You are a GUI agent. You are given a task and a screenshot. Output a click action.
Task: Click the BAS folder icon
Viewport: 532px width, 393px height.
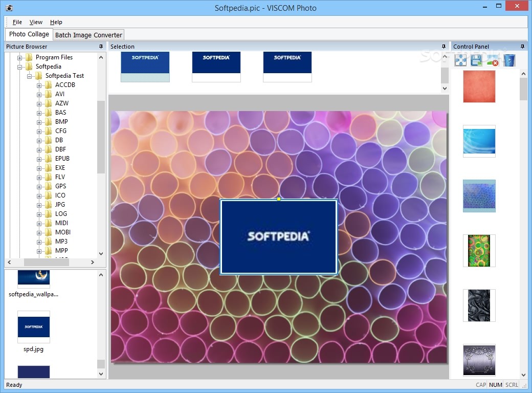[x=49, y=113]
